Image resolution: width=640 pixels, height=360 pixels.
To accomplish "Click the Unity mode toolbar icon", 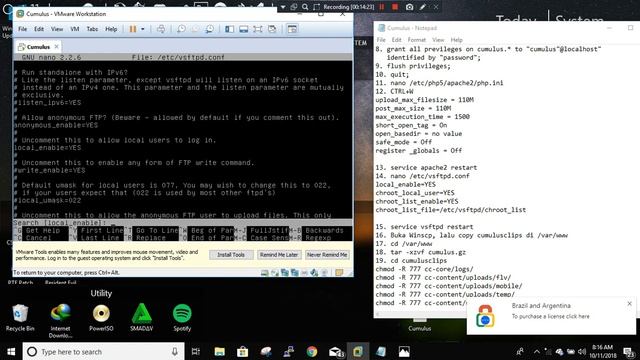I will pos(272,29).
